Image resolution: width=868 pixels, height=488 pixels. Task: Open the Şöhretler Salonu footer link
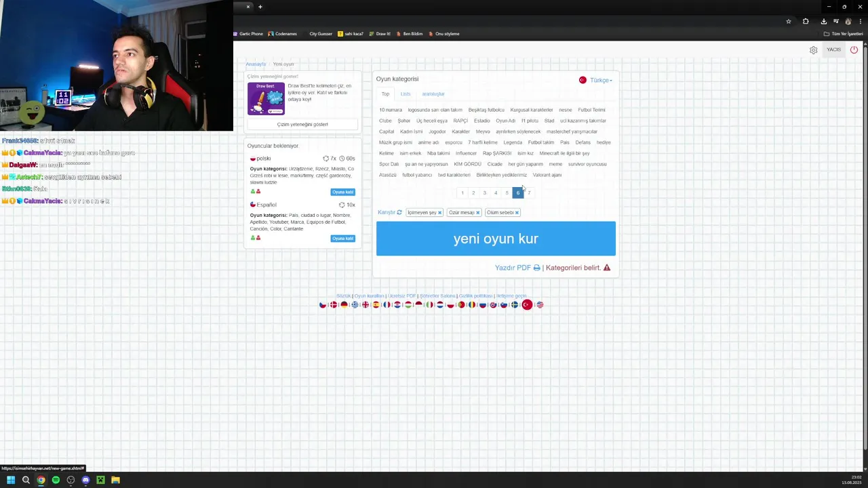click(437, 296)
